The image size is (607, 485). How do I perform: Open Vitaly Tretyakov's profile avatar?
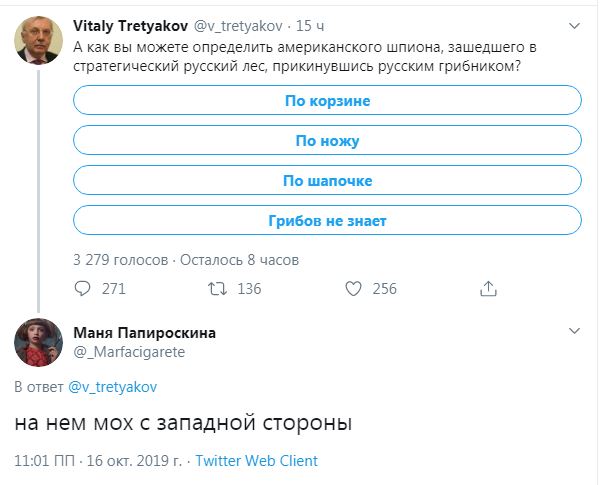pyautogui.click(x=38, y=41)
